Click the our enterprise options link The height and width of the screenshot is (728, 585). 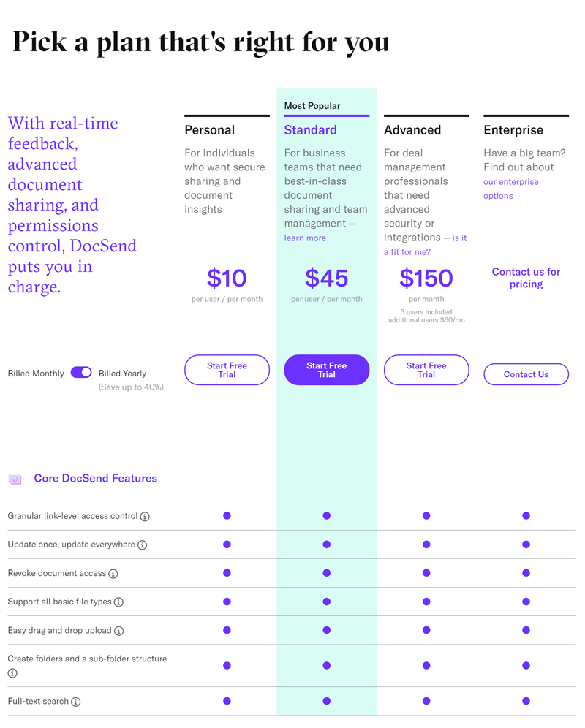pyautogui.click(x=510, y=189)
